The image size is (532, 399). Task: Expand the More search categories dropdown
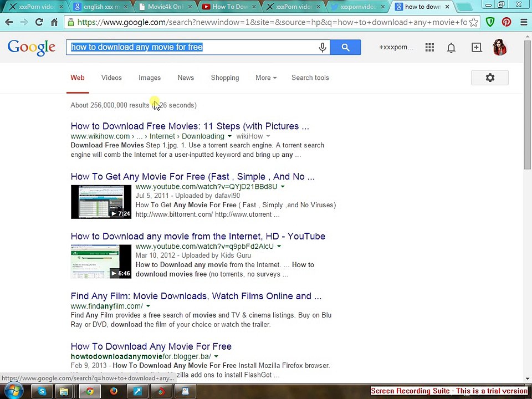[266, 78]
